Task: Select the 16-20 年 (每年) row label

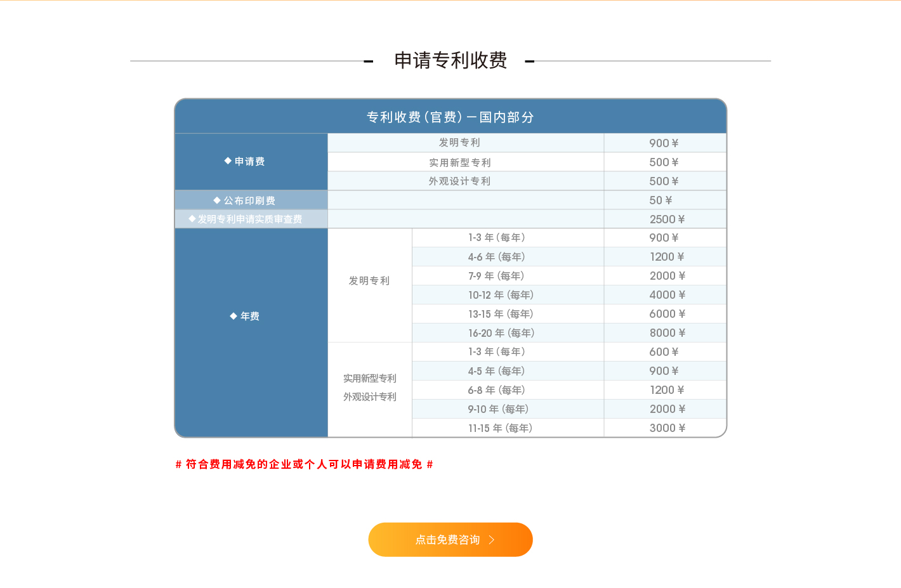Action: coord(501,333)
